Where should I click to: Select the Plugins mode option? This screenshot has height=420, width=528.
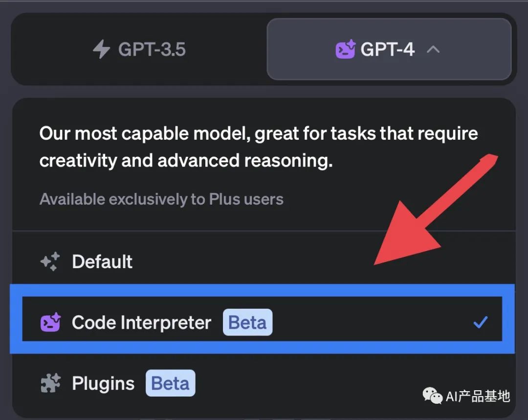coord(264,383)
